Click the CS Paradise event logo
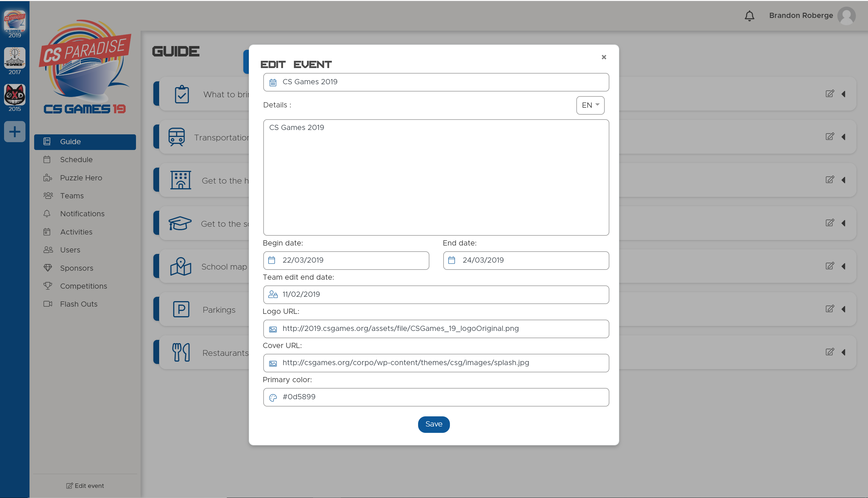868x498 pixels. (85, 67)
